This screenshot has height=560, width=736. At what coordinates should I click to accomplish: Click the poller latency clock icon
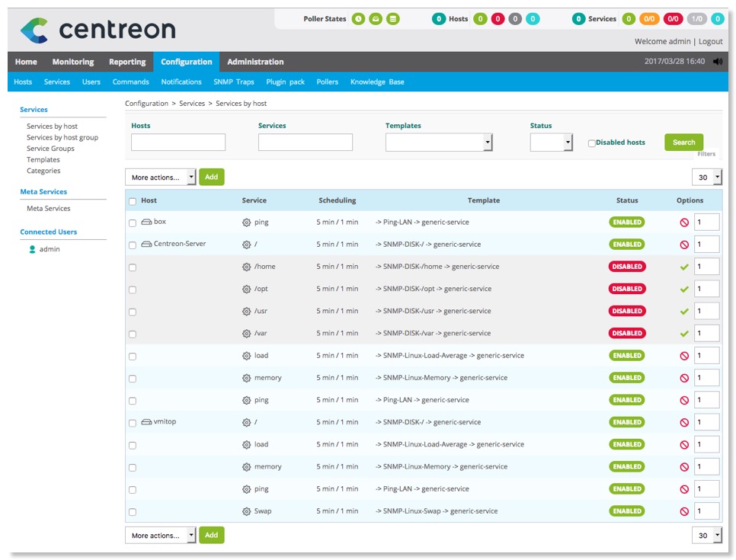(x=358, y=19)
